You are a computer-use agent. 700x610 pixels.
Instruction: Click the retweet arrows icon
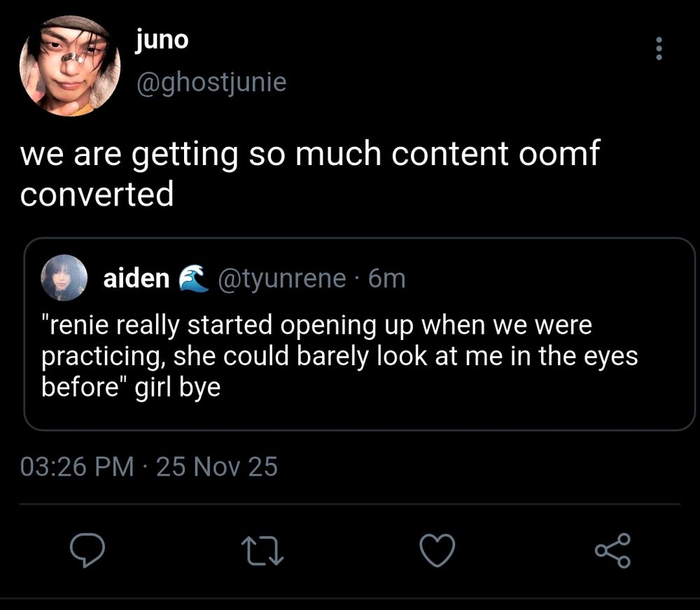(x=263, y=550)
